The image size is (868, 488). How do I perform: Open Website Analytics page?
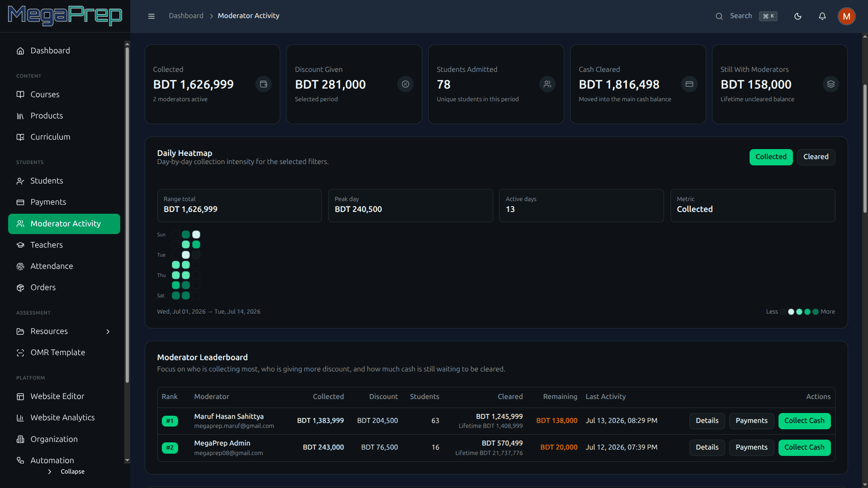pos(64,418)
